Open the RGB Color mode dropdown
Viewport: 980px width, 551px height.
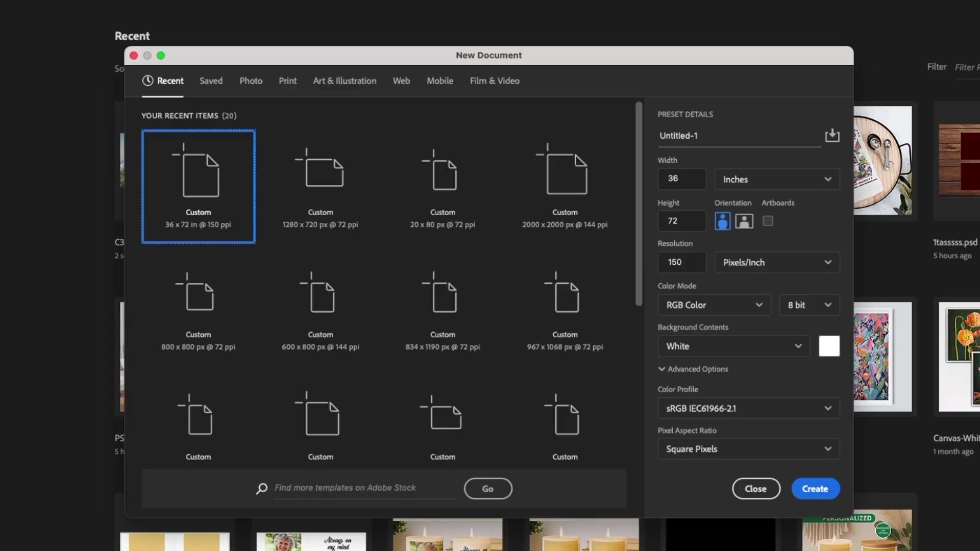[713, 305]
